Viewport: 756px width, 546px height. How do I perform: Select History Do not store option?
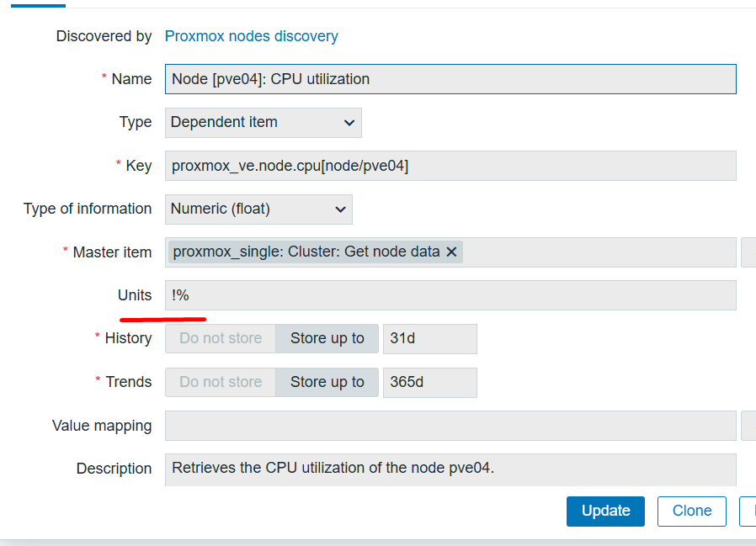coord(221,338)
